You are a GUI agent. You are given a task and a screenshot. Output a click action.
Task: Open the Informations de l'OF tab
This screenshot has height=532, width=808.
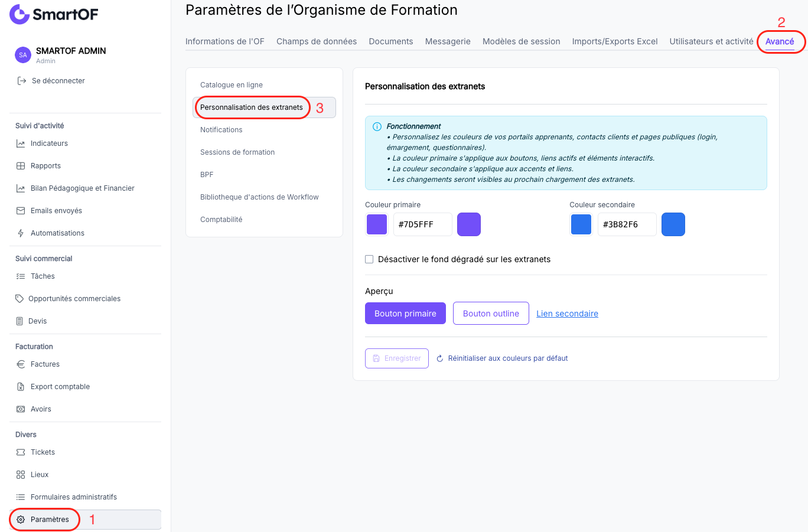[225, 41]
